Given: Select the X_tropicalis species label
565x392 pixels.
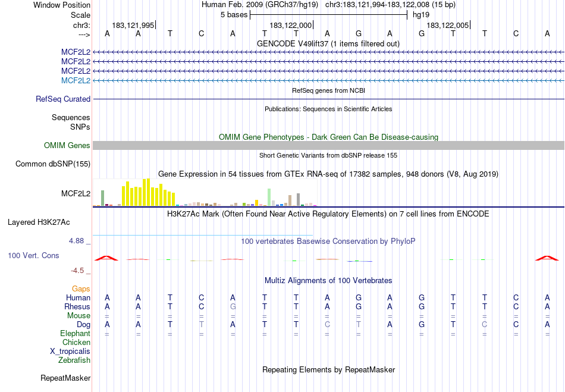Looking at the screenshot, I should (70, 352).
